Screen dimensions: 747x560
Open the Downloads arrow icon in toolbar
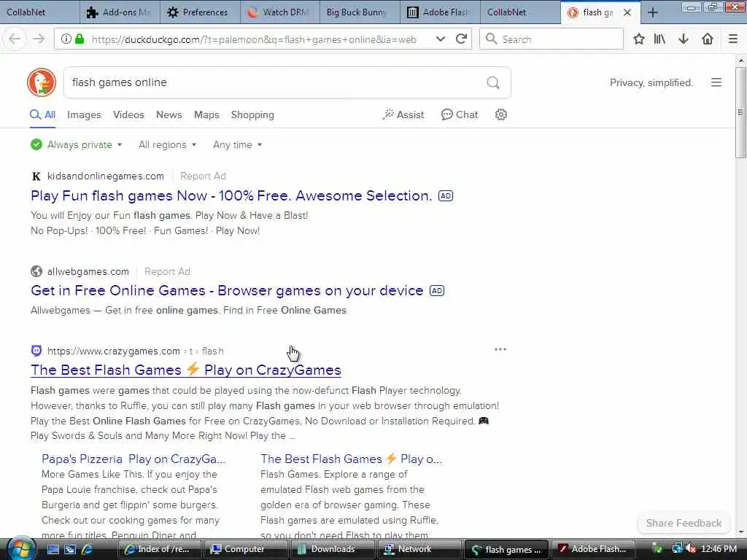[683, 39]
